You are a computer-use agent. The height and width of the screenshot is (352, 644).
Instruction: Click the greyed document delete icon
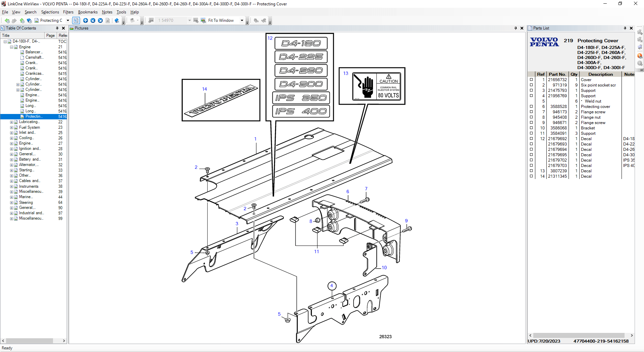tap(108, 20)
